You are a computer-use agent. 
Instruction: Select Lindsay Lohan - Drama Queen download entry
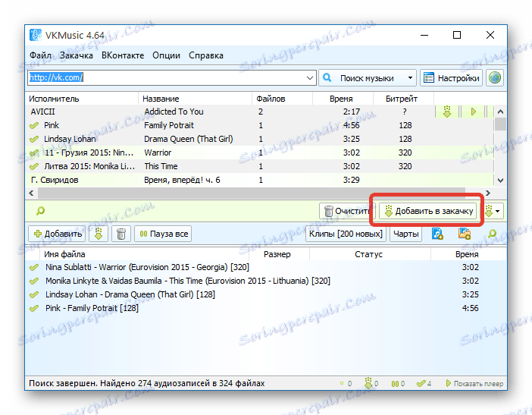(266, 294)
